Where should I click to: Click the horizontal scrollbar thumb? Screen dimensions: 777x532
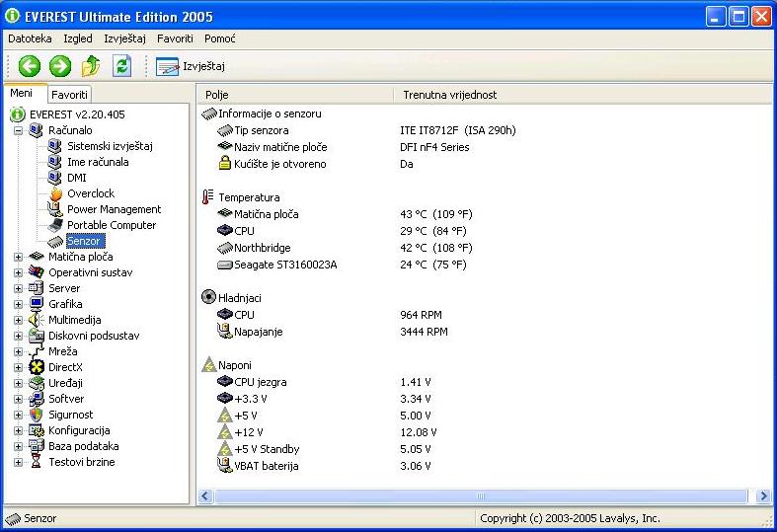click(x=480, y=495)
